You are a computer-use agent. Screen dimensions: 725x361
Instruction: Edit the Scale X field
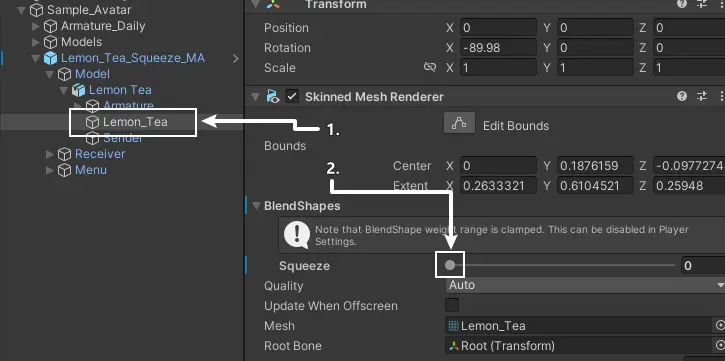tap(498, 67)
